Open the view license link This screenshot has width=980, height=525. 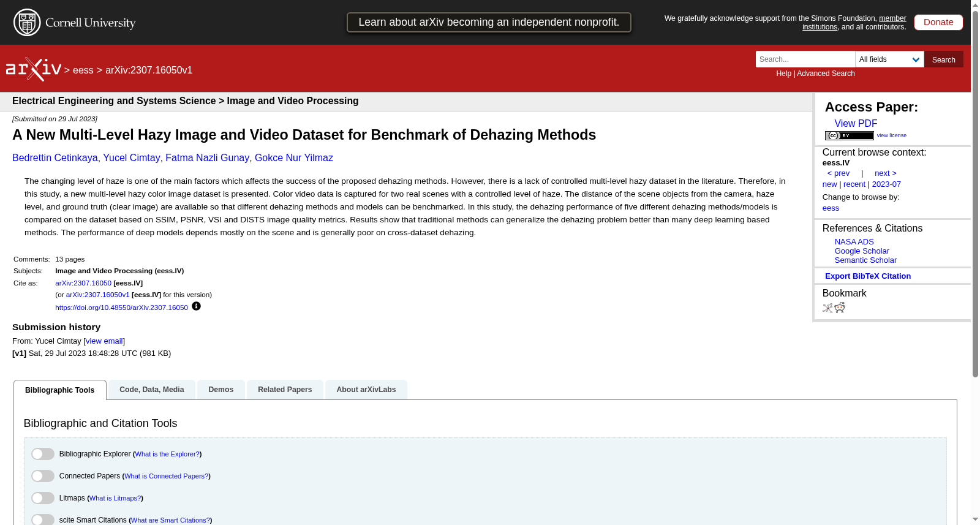[892, 135]
